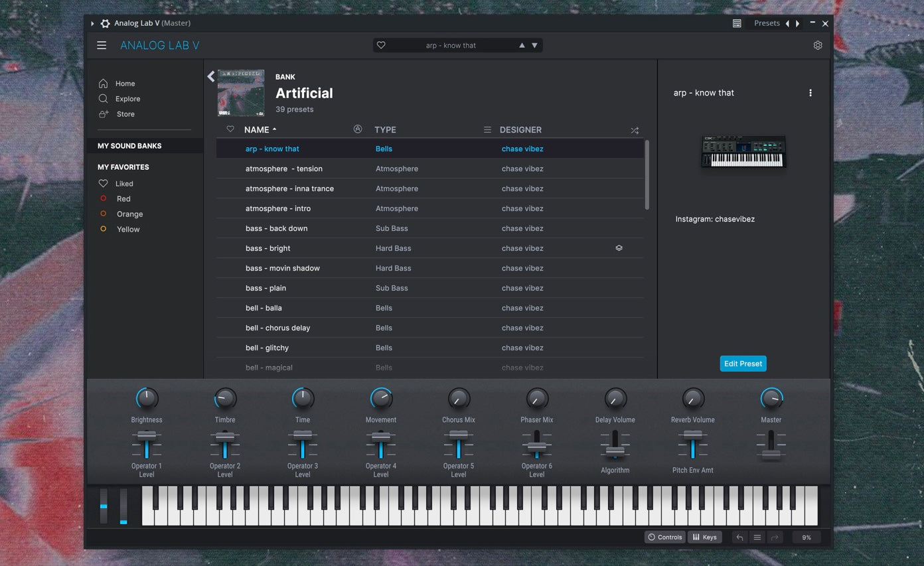Click the Edit Preset button

[743, 364]
